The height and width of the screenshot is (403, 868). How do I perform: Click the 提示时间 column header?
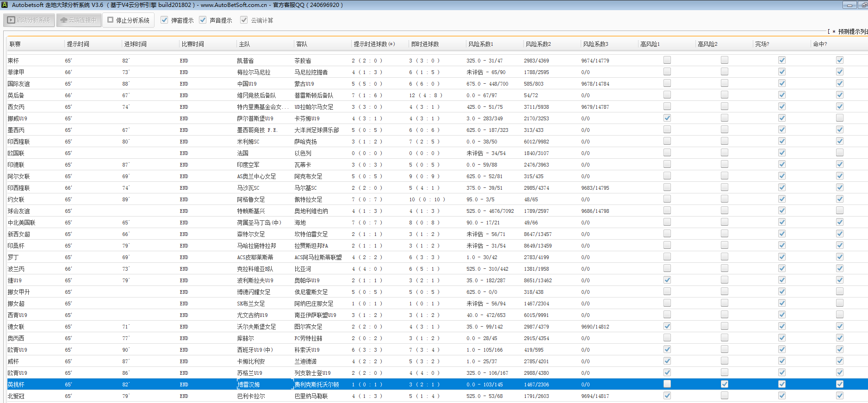click(x=78, y=44)
